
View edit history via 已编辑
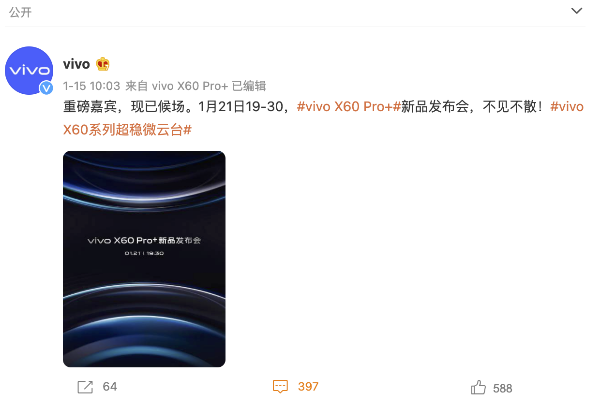[x=249, y=86]
